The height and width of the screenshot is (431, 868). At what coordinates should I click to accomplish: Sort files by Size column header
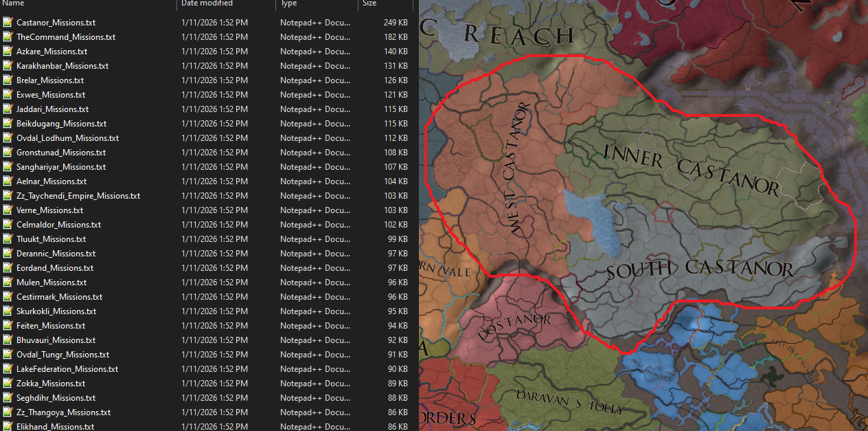tap(369, 4)
